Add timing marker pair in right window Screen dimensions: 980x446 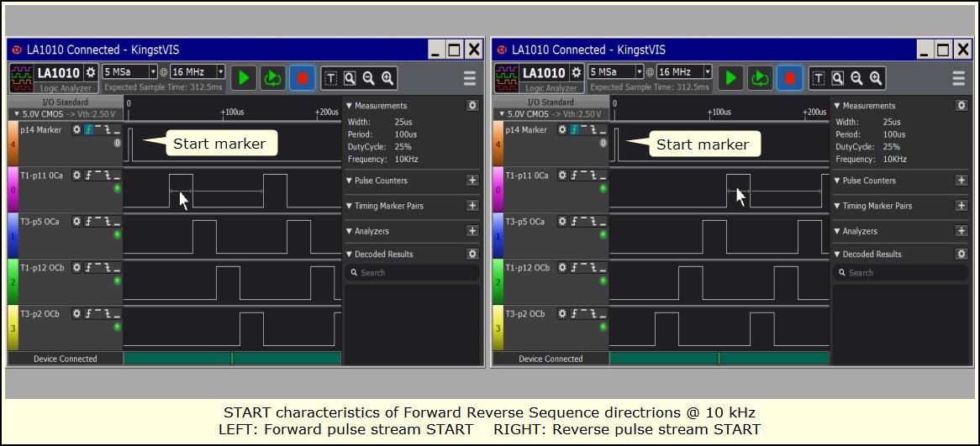point(962,206)
